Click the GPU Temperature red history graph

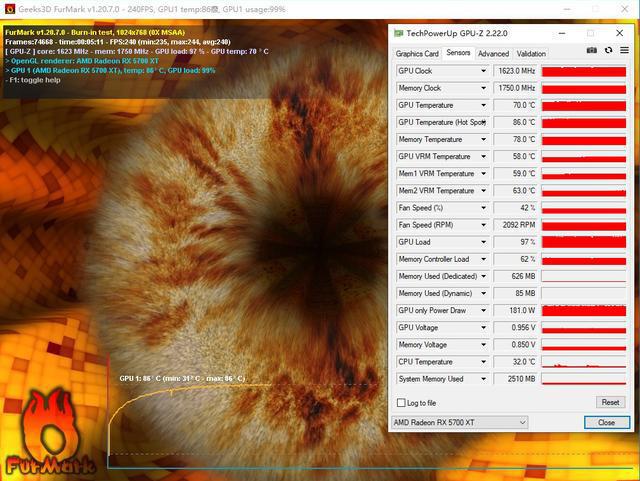click(x=584, y=105)
